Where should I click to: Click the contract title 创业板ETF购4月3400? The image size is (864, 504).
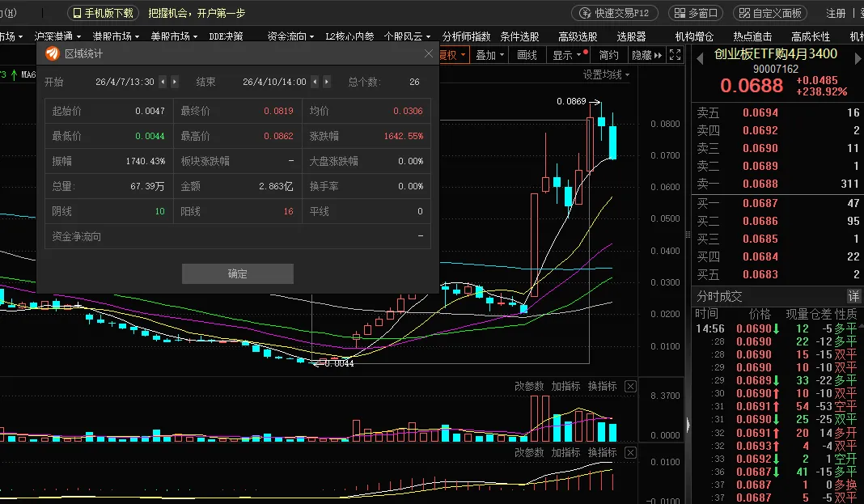coord(776,53)
